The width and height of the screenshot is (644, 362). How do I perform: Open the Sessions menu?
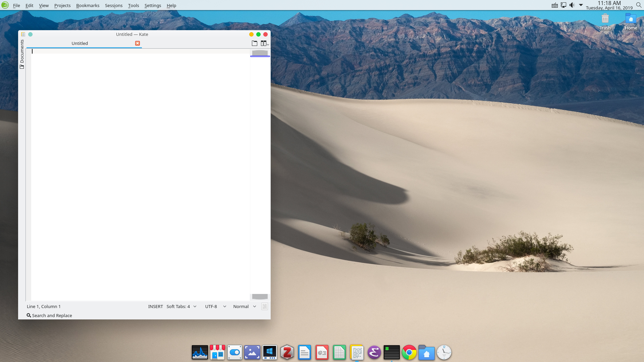coord(113,5)
